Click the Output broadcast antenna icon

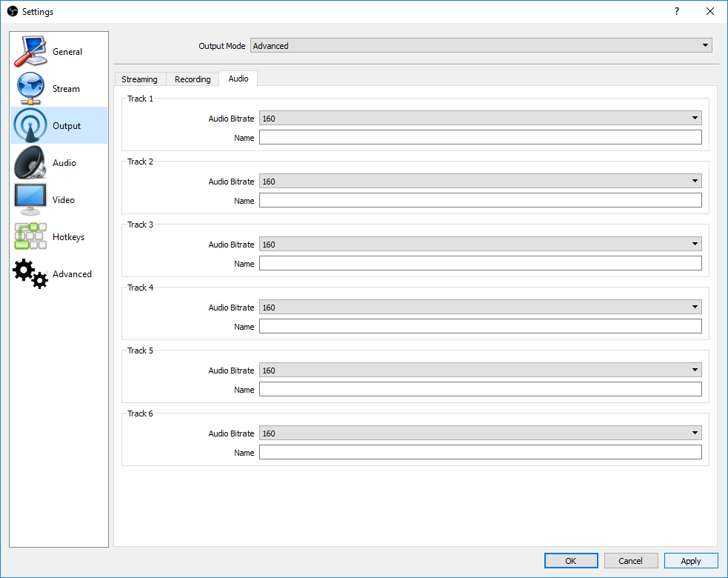(30, 126)
